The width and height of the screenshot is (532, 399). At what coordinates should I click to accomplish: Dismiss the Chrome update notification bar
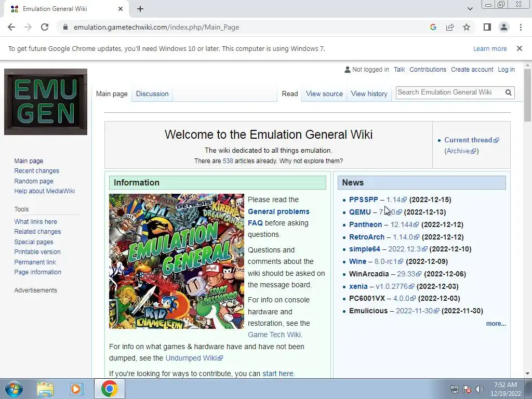pyautogui.click(x=519, y=48)
